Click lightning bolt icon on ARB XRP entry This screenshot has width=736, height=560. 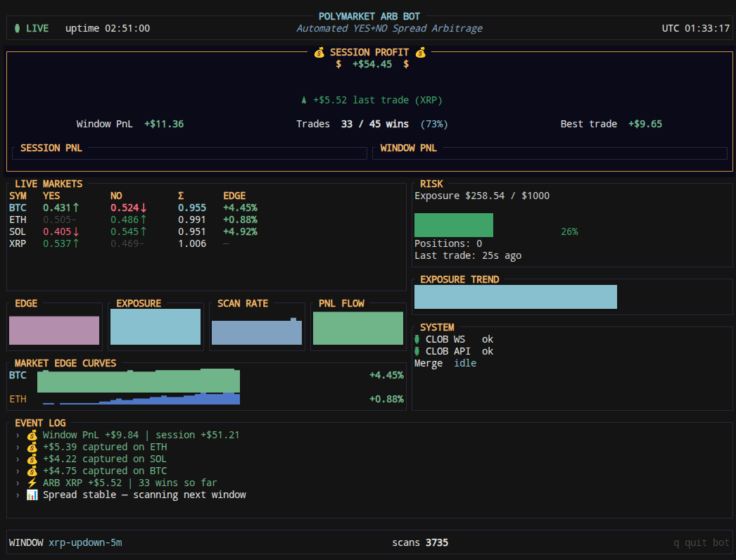32,483
